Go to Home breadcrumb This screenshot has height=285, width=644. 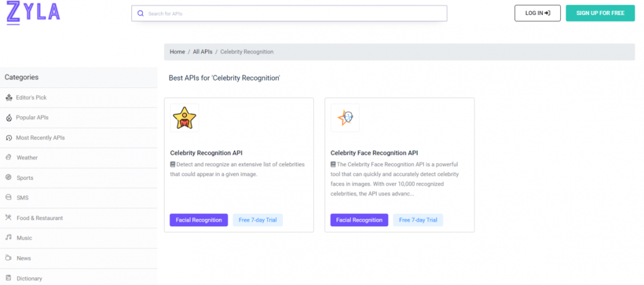(177, 52)
